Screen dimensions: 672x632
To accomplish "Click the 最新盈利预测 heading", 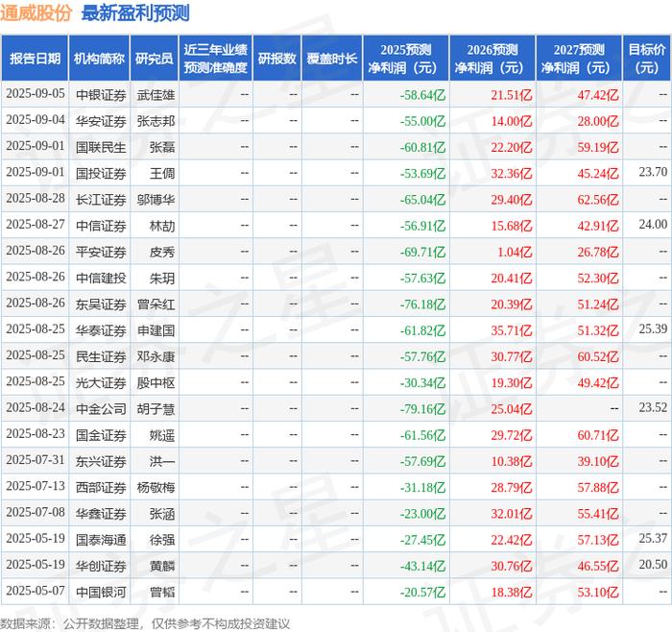I will tap(135, 13).
